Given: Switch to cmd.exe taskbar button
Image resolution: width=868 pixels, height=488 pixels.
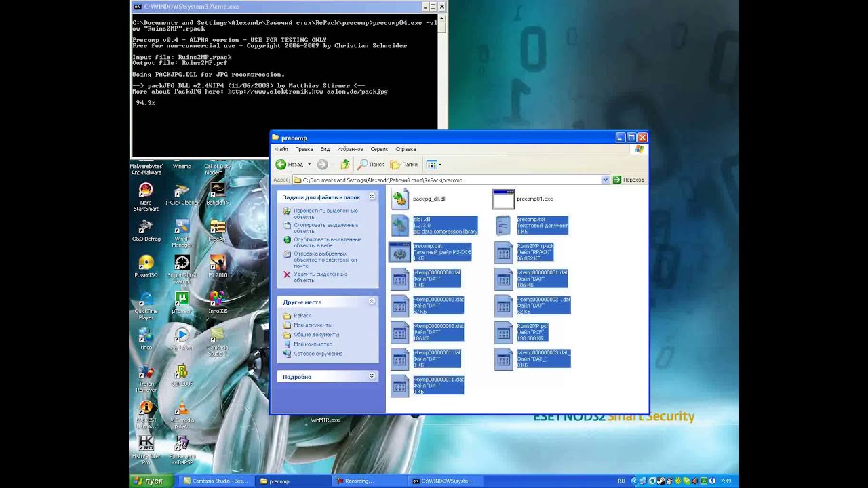Looking at the screenshot, I should point(446,481).
